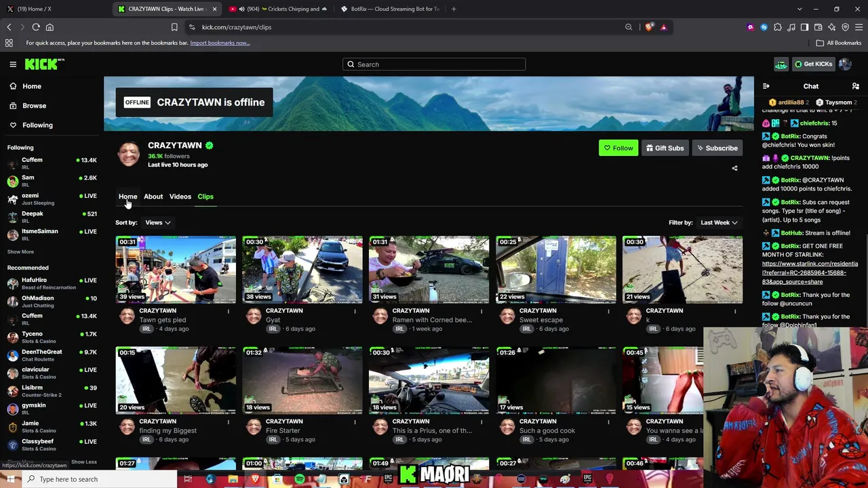This screenshot has height=488, width=868.
Task: Go to Browse in the sidebar
Action: click(x=34, y=106)
